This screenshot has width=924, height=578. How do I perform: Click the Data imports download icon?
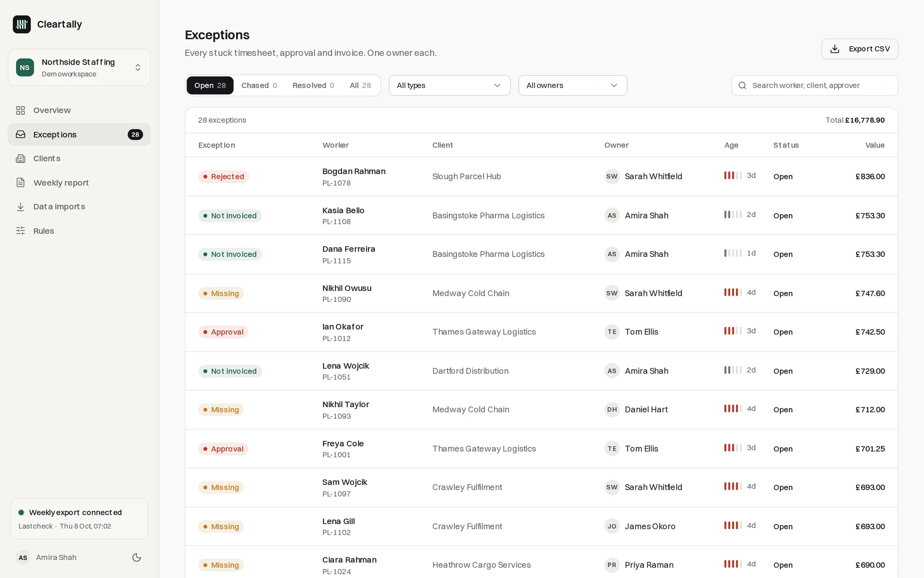coord(21,207)
